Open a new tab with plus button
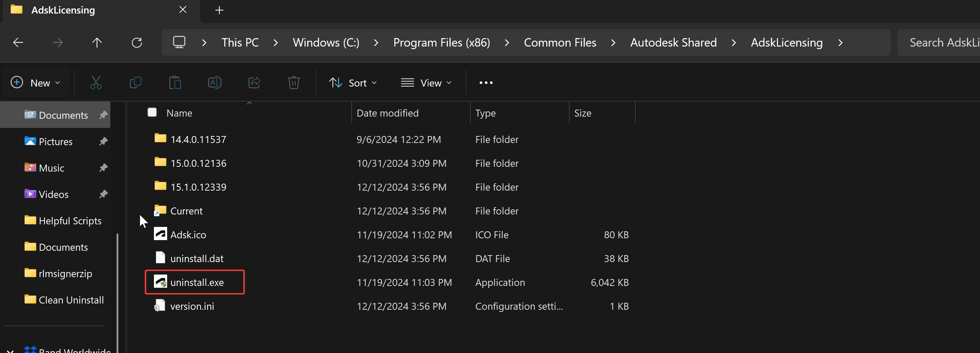 [x=219, y=10]
